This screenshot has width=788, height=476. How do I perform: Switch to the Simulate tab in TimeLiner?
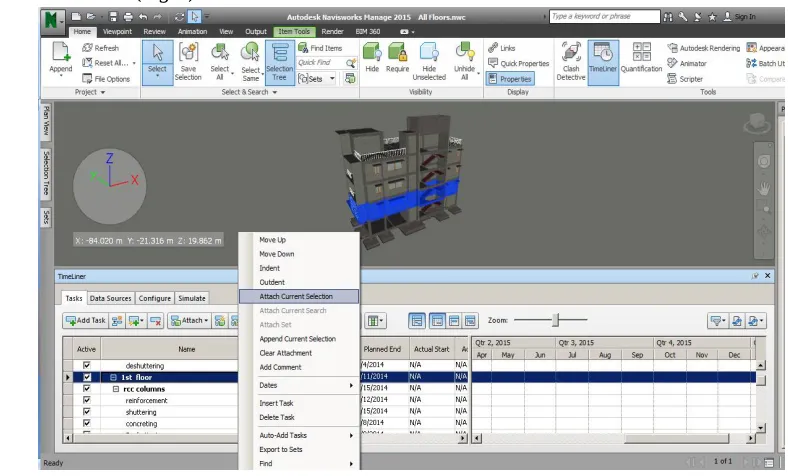pos(191,298)
